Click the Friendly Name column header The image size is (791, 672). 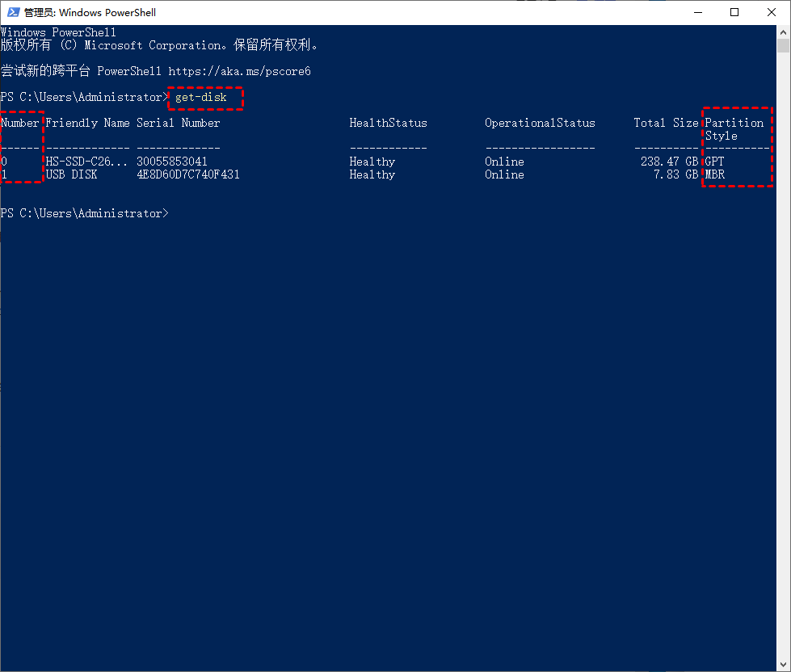click(x=87, y=123)
